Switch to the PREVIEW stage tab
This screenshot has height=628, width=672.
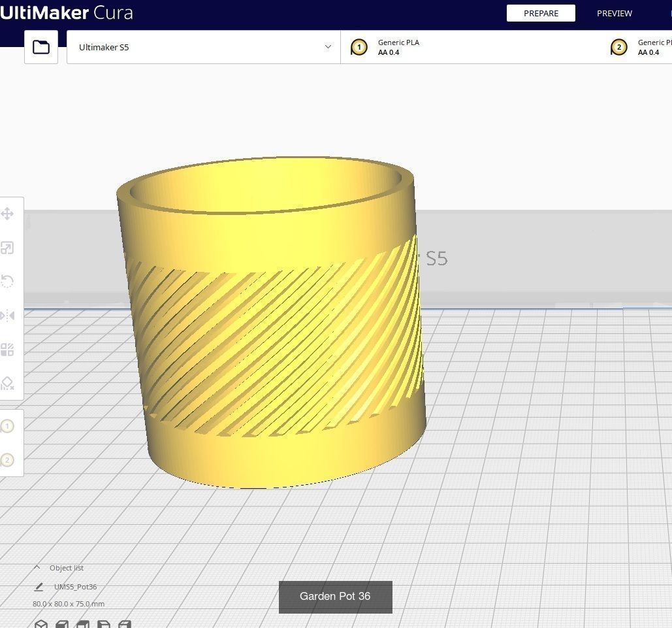tap(614, 13)
